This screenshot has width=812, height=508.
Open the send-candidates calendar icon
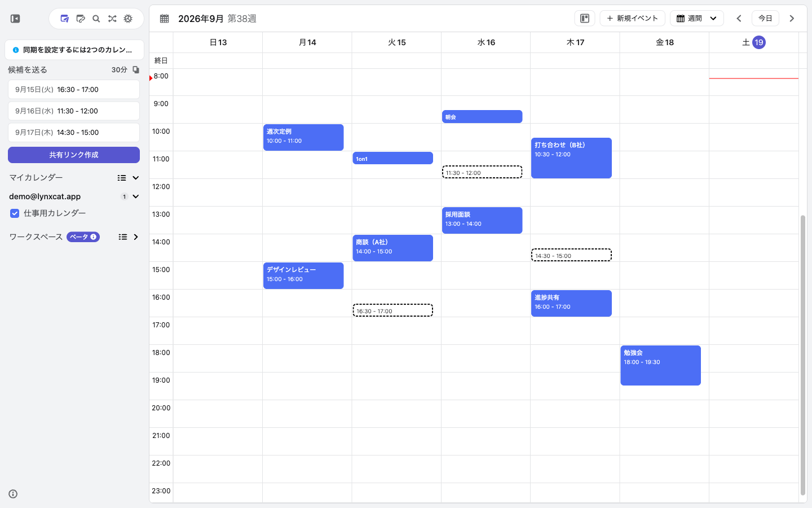click(65, 19)
